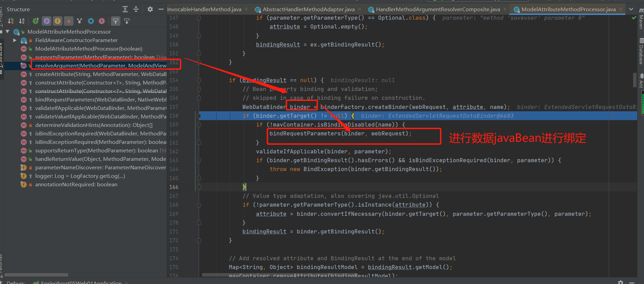Open Springboot05Web01Application debug tab
Viewport: 644px width, 284px height.
click(81, 282)
